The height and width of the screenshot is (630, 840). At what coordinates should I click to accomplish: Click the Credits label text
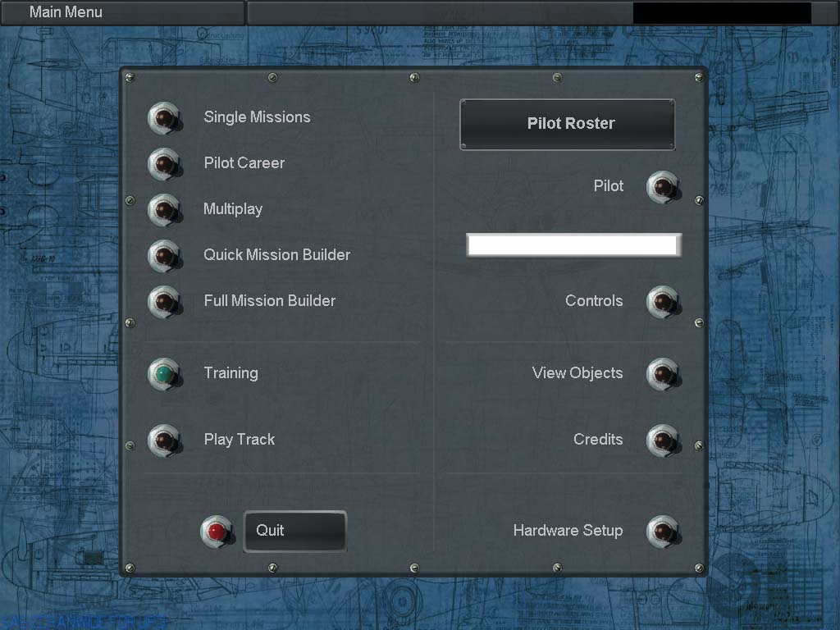coord(598,440)
